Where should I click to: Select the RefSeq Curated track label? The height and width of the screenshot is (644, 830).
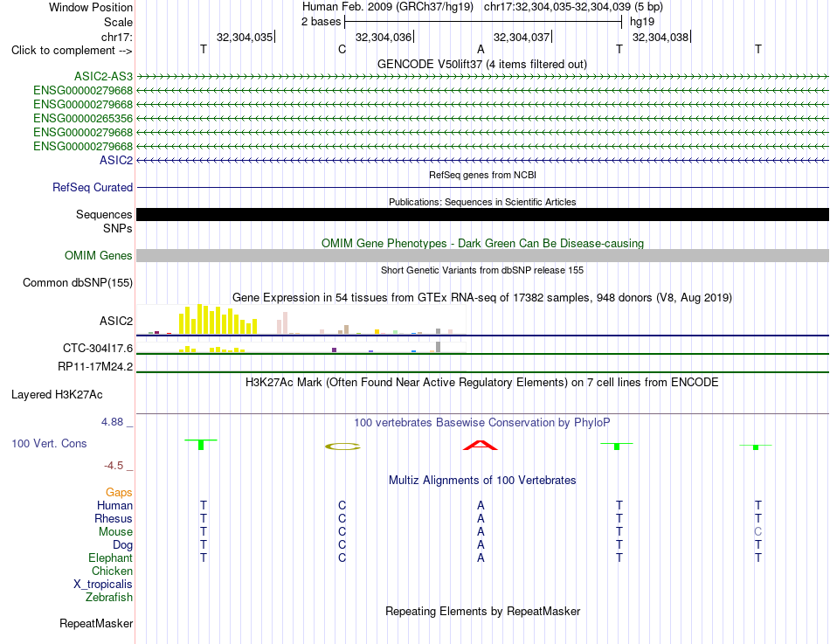tap(93, 188)
